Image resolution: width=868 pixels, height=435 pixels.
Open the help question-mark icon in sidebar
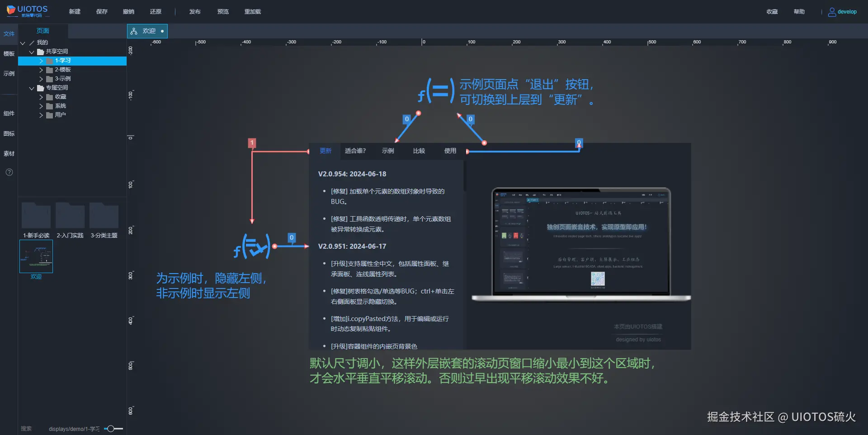coord(9,172)
